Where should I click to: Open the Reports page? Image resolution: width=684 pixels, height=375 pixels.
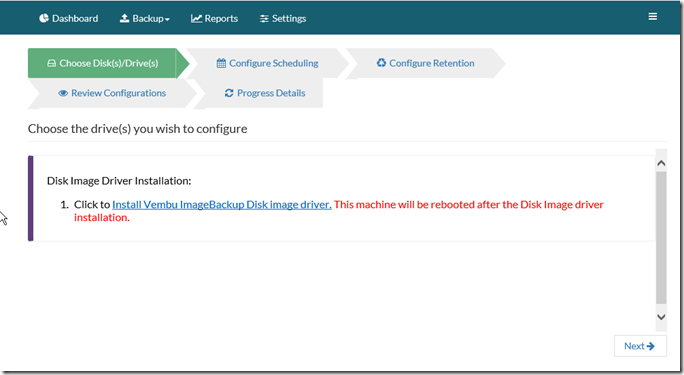click(x=214, y=18)
